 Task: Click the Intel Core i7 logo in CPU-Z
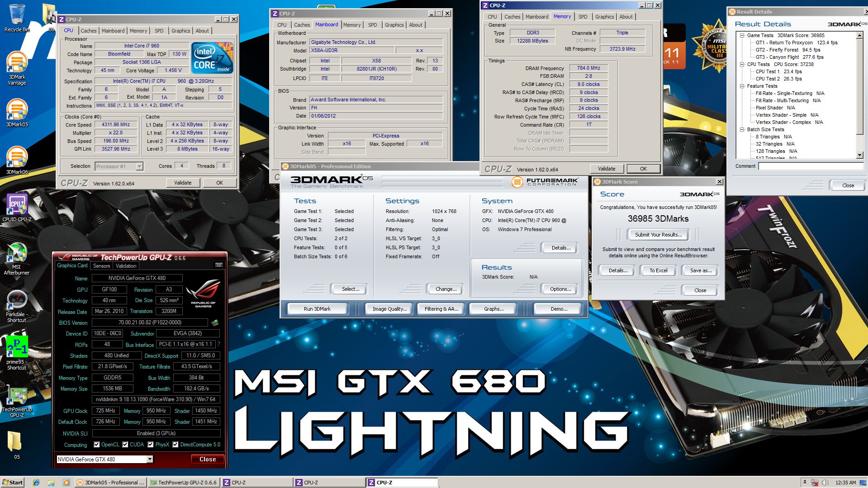tap(212, 57)
